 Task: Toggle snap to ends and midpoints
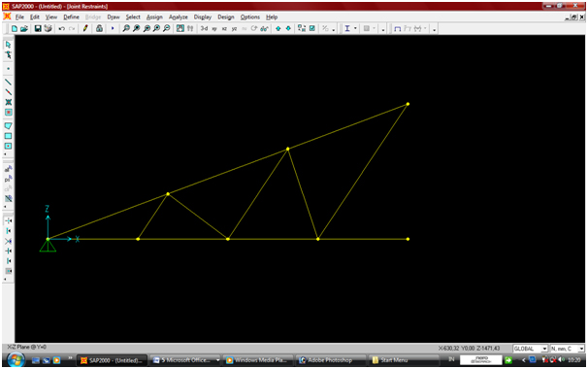coord(8,231)
